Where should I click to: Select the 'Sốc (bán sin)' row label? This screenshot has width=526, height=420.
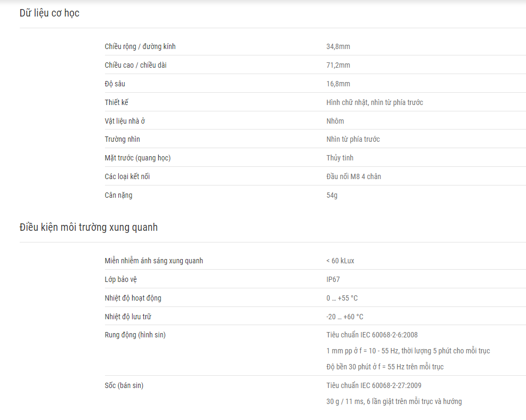(124, 385)
